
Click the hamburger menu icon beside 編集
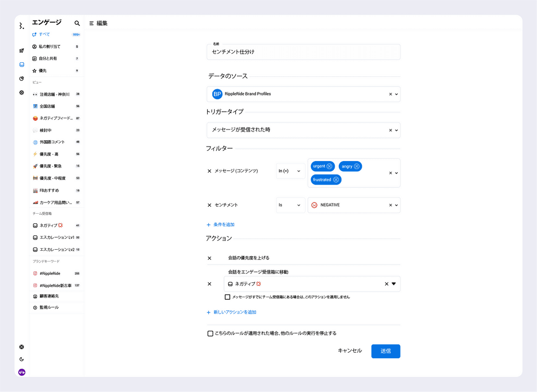91,23
